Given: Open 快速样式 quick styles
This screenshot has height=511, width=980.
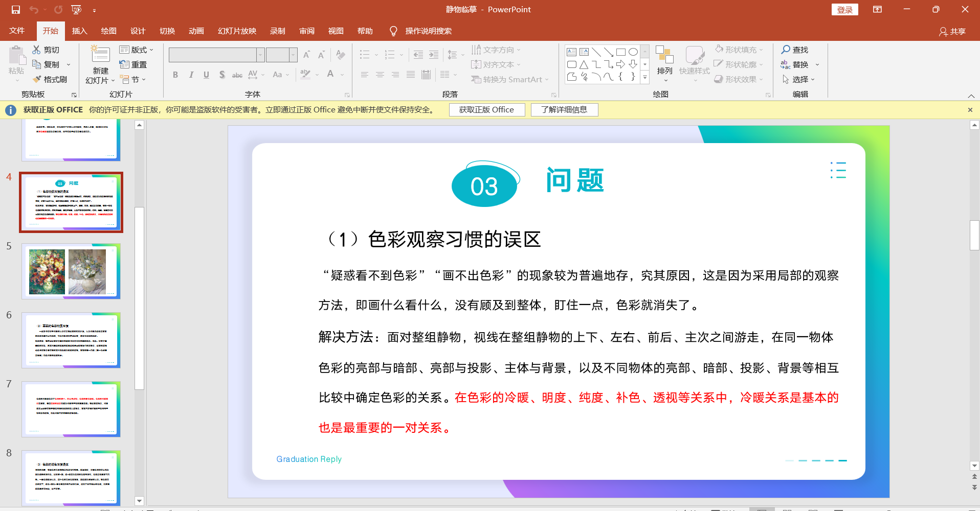Looking at the screenshot, I should 694,64.
